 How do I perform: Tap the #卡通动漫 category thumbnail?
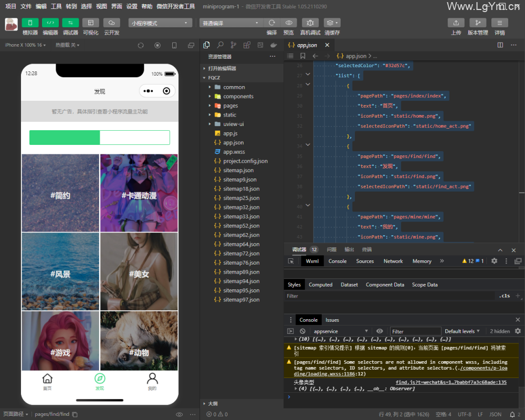[x=139, y=193]
